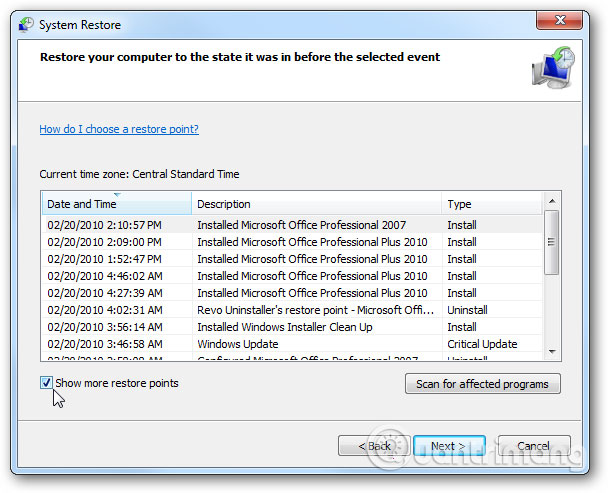The image size is (608, 493).
Task: Sort restore points by Type column header
Action: (x=492, y=204)
